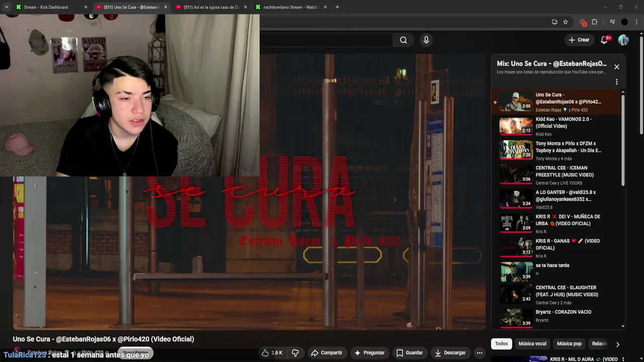Close the Mix playlist panel
Screen dimensions: 644x362
[x=616, y=67]
